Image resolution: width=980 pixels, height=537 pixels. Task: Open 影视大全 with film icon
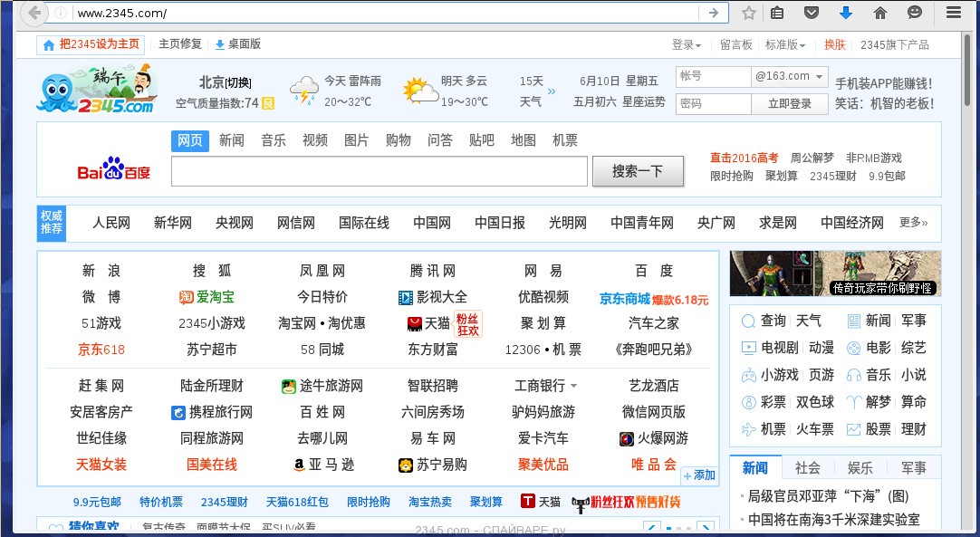(x=433, y=297)
